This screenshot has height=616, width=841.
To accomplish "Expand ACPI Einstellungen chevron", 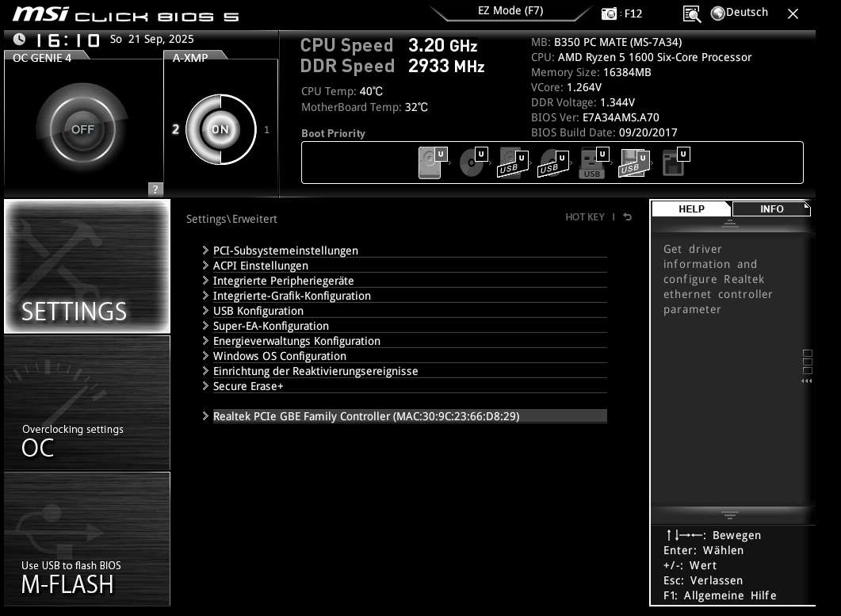I will click(205, 265).
